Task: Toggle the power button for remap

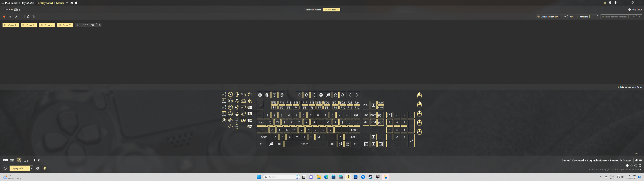Action: pos(5,168)
